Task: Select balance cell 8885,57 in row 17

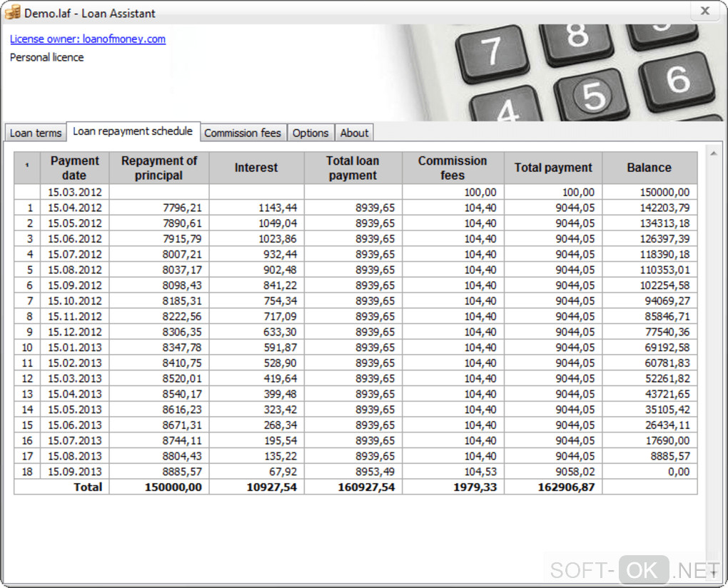Action: (649, 456)
